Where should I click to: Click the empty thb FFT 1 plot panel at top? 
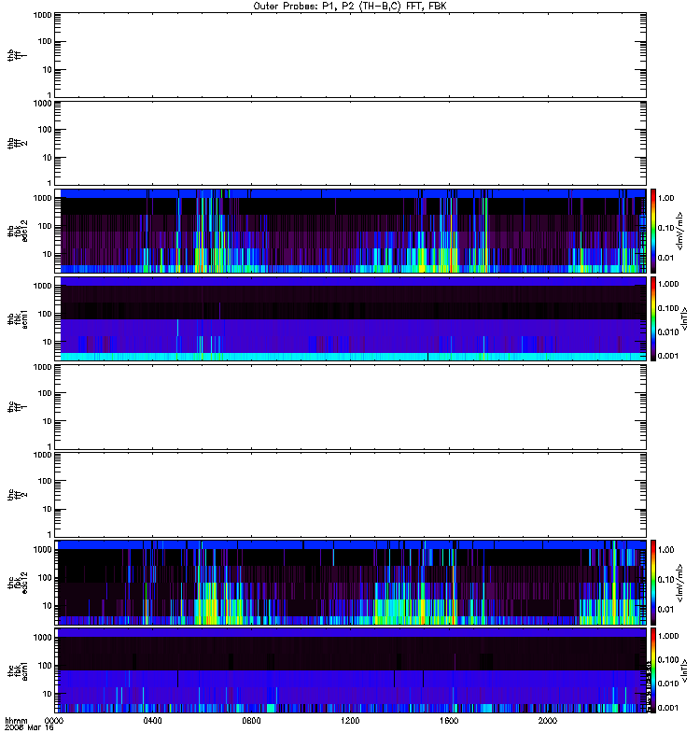[351, 55]
